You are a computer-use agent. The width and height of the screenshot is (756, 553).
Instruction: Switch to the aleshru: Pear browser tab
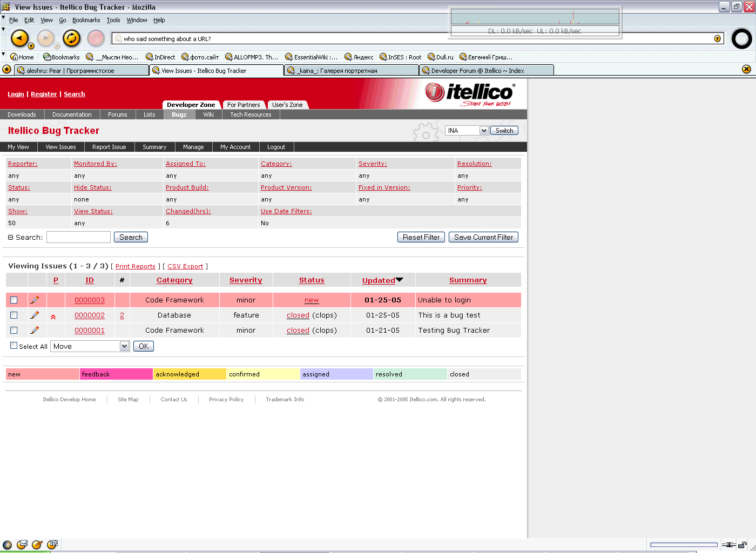pos(82,70)
